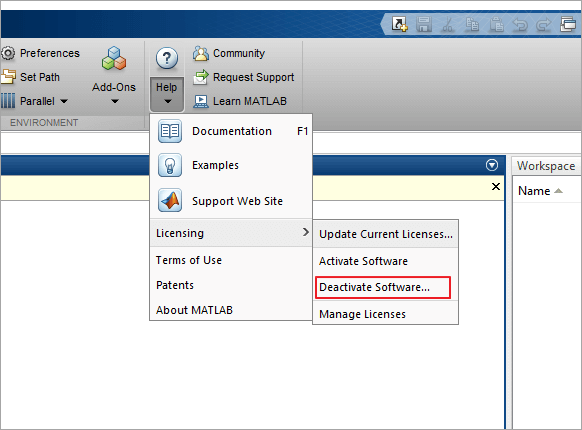Expand the Parallel dropdown arrow
Screen dimensions: 582x430
(64, 101)
